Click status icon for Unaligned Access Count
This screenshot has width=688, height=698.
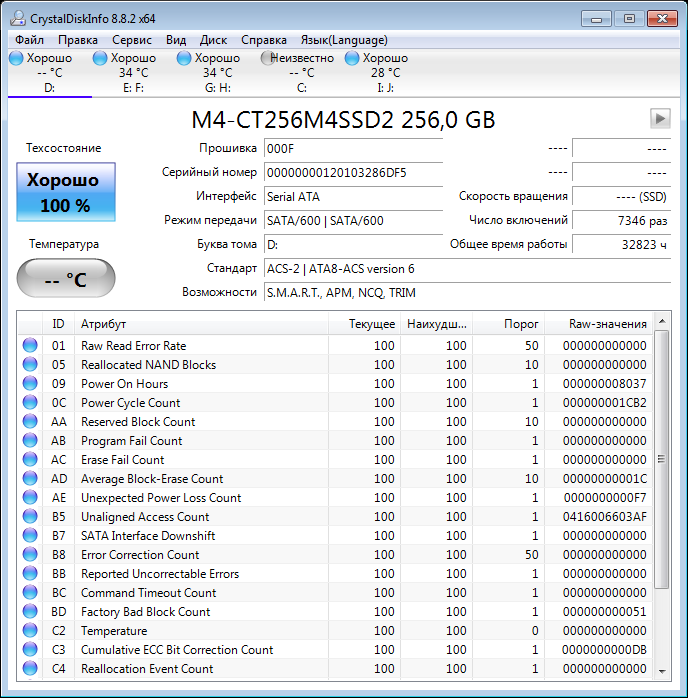[x=30, y=516]
